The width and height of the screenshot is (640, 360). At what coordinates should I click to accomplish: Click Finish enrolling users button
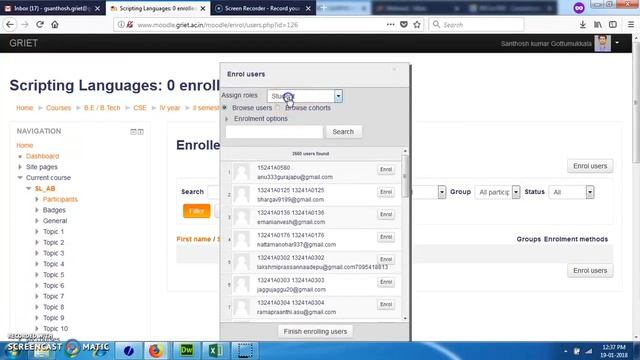click(315, 331)
